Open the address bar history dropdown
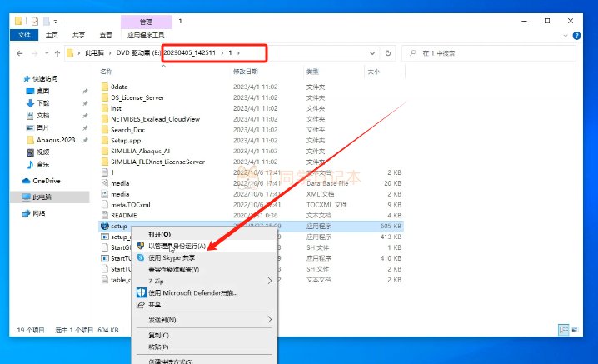 point(371,53)
